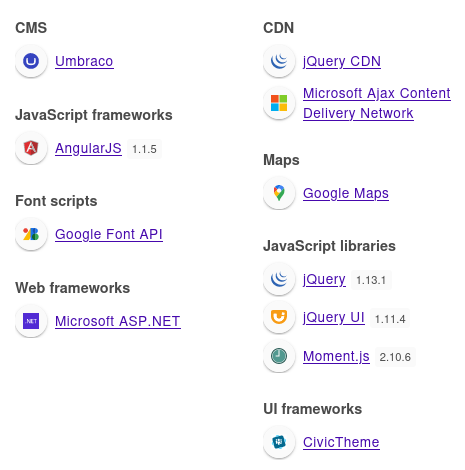Click the Microsoft ASP.NET icon
The image size is (465, 470).
(x=31, y=321)
